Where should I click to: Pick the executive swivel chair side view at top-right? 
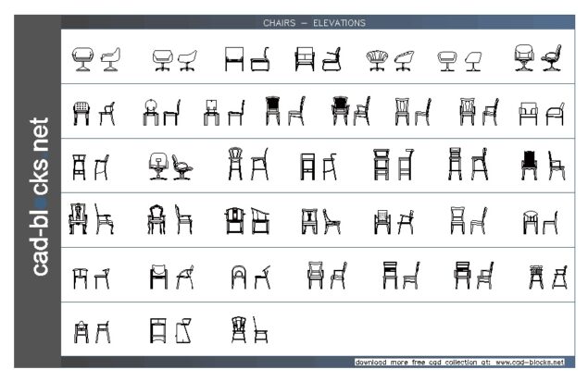tap(551, 58)
